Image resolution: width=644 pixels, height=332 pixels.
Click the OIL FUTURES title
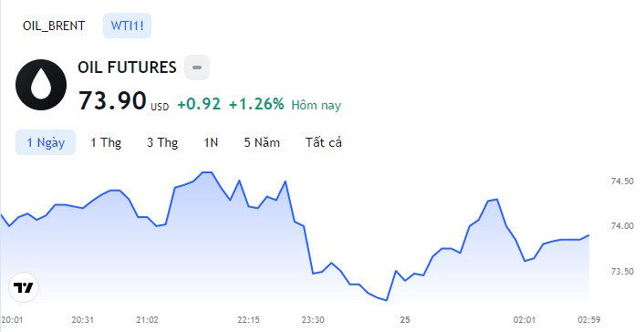pyautogui.click(x=128, y=67)
